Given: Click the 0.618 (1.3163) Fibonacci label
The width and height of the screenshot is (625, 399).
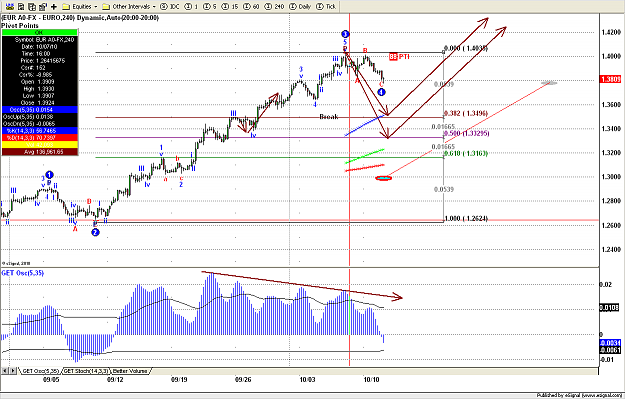Looking at the screenshot, I should tap(466, 153).
